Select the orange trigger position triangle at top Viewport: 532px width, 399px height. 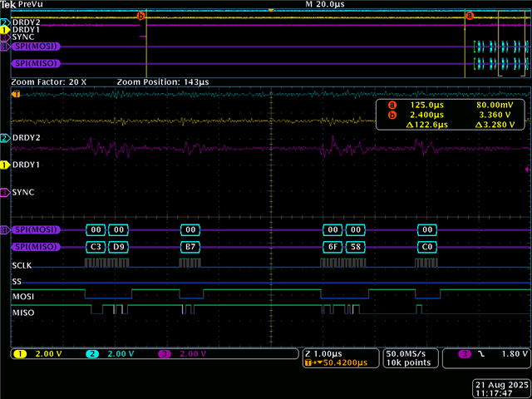tap(271, 11)
